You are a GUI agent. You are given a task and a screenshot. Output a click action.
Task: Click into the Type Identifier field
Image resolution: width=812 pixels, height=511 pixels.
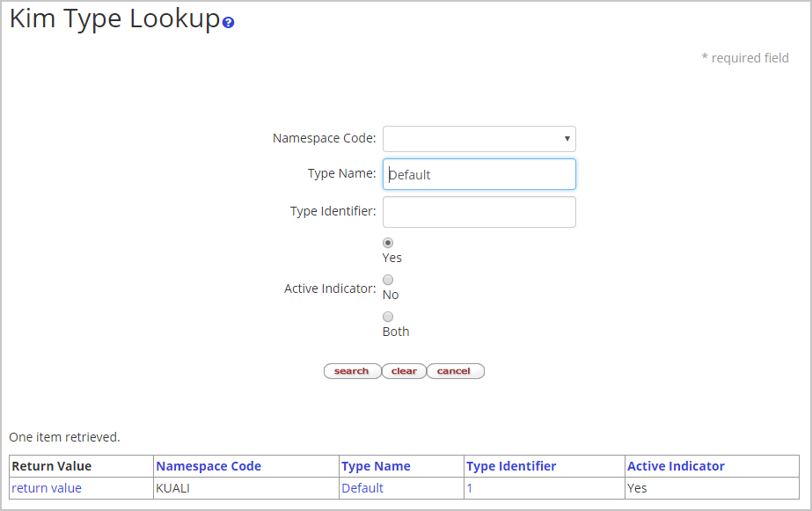[x=479, y=212]
